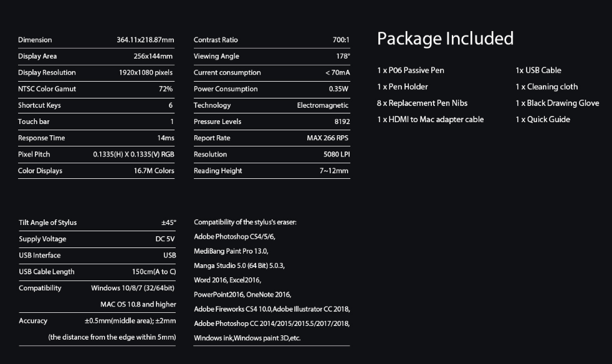
Task: Select the 1 x Quick Guide item
Action: 543,119
